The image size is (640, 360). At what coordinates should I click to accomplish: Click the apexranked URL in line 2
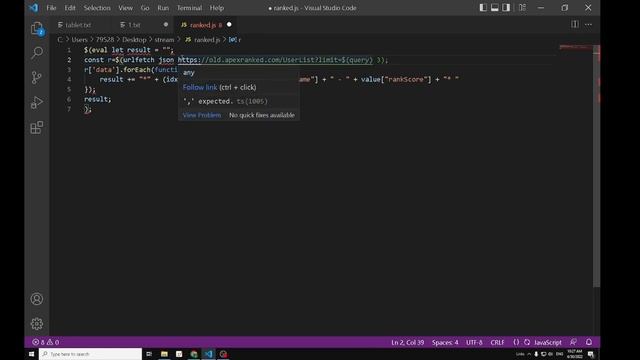(275, 60)
